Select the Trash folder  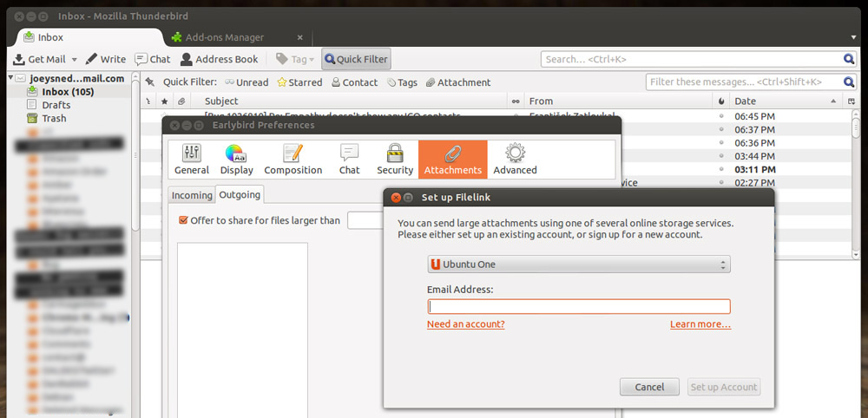[x=54, y=118]
